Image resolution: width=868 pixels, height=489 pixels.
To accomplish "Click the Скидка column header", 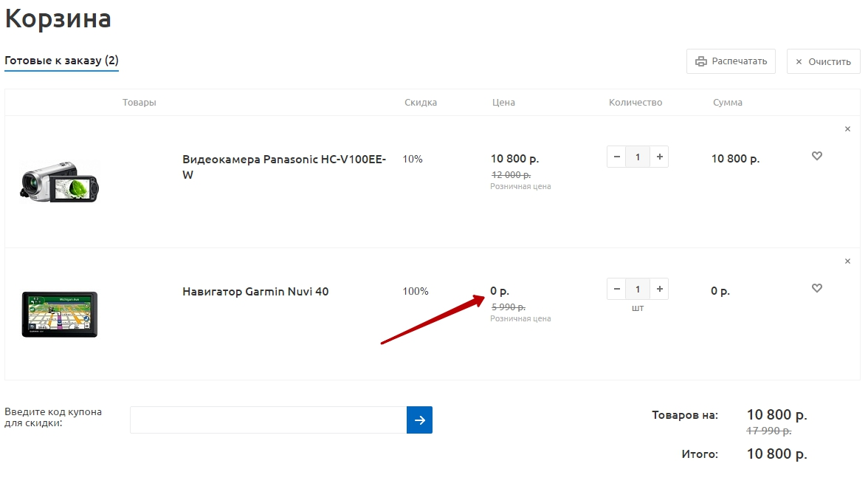I will (x=421, y=103).
